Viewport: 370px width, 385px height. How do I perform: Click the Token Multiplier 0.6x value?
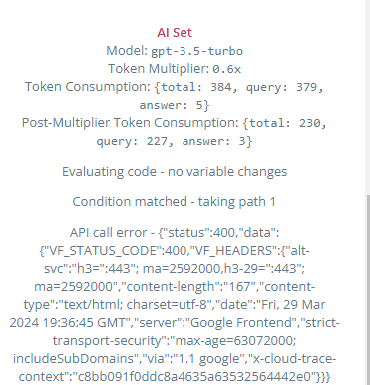[x=226, y=69]
